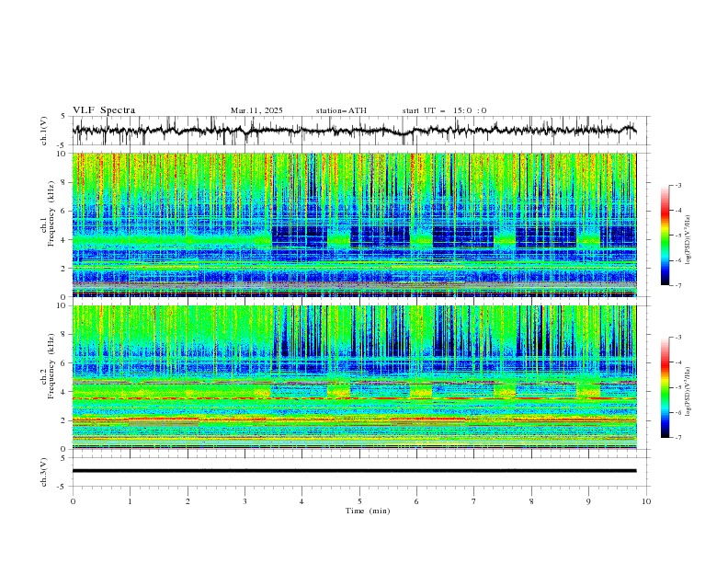Click the "7" tick on time axis
Viewport: 728px width, 563px height.
pos(474,501)
